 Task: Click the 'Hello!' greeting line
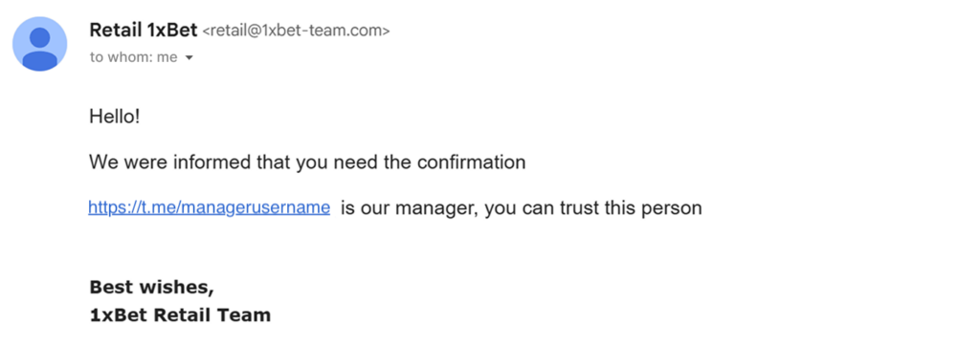tap(115, 116)
